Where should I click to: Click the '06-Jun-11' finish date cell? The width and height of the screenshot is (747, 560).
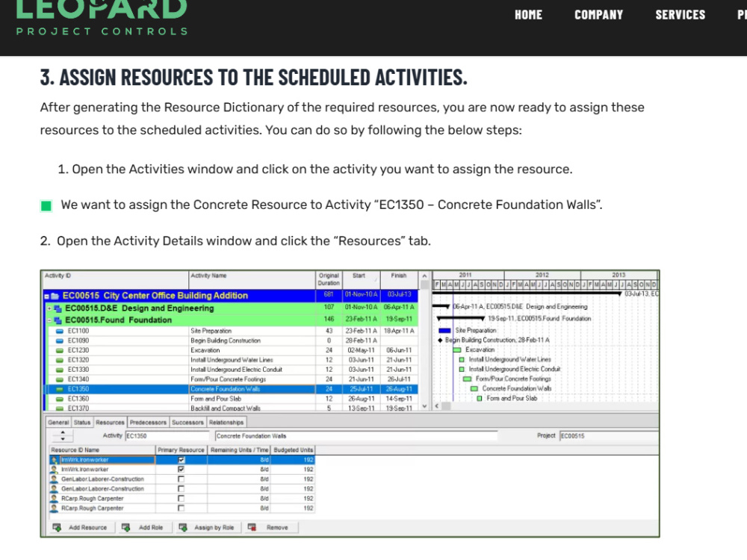pyautogui.click(x=399, y=350)
